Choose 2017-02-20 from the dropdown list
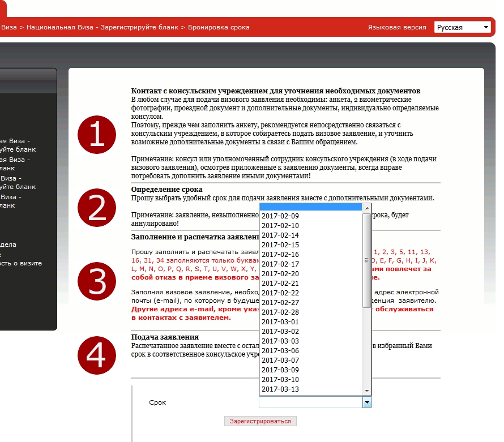 click(x=311, y=274)
